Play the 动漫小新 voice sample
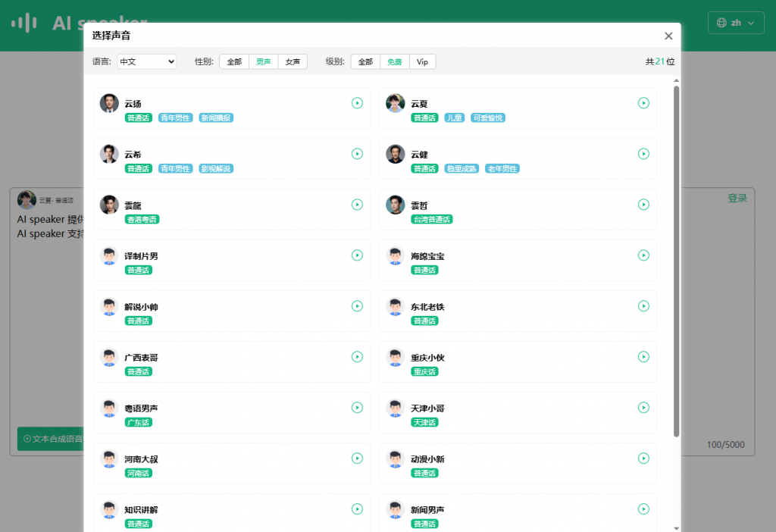This screenshot has width=776, height=532. tap(643, 458)
